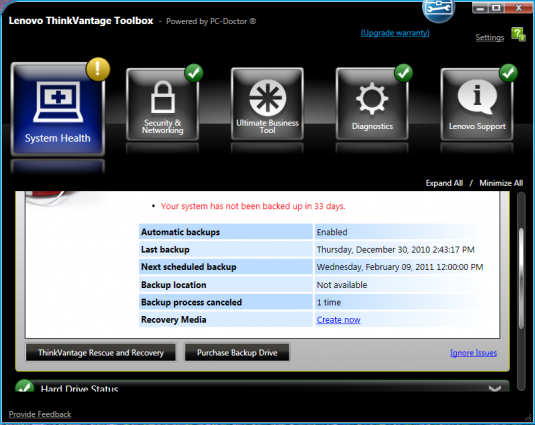
Task: Click the Purchase Backup Drive button
Action: click(237, 352)
